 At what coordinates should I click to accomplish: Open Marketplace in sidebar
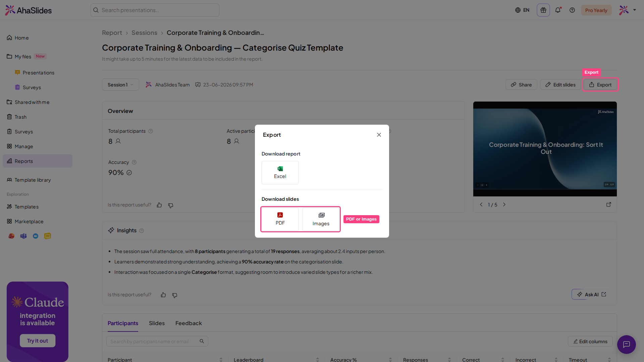38,222
